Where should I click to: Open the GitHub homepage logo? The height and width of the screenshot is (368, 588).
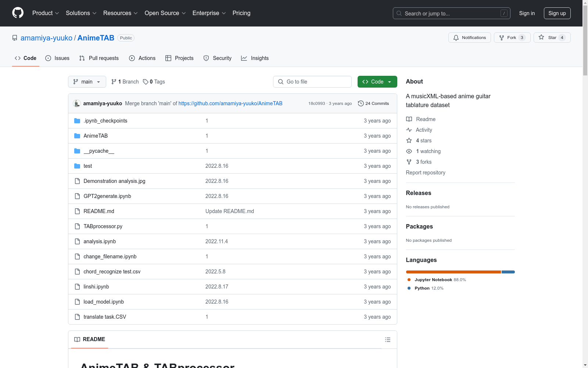18,13
